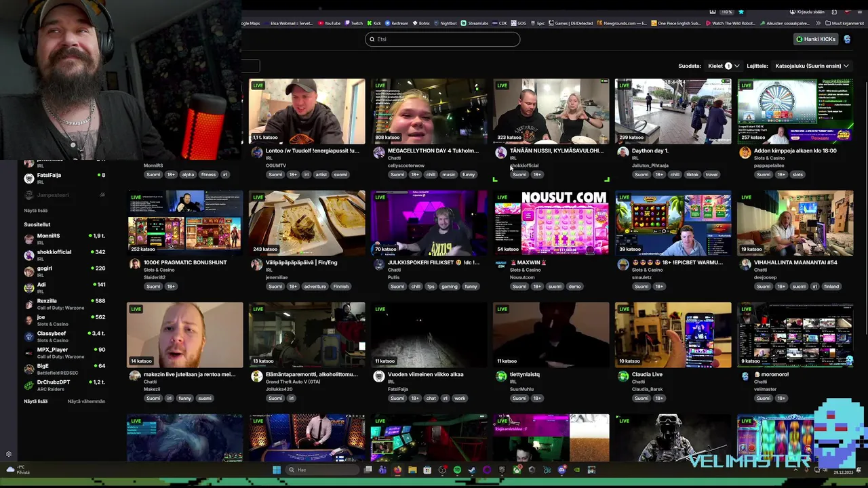Open MonniRS in the recommended sidebar
Screen dimensions: 868x488
point(64,239)
